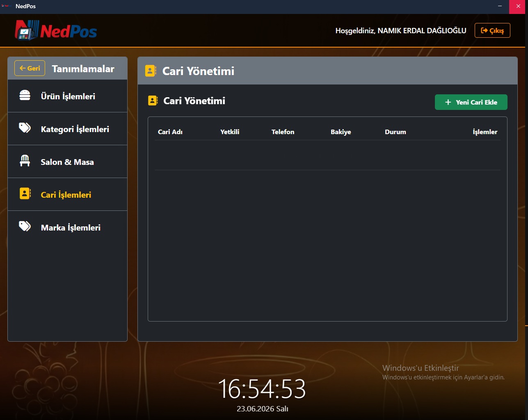The image size is (528, 420).
Task: Click the Telefon column header
Action: click(x=283, y=132)
